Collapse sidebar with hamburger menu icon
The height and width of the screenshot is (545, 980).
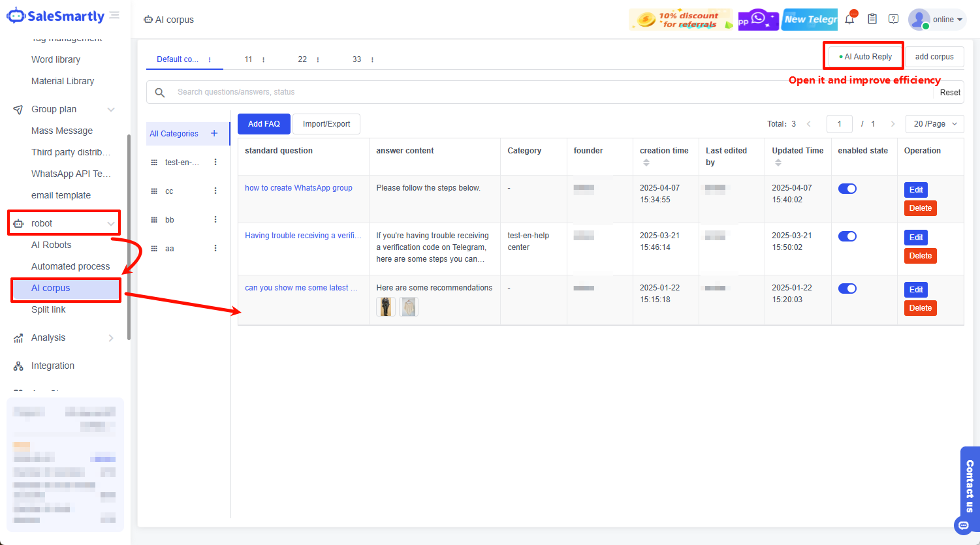(x=114, y=15)
